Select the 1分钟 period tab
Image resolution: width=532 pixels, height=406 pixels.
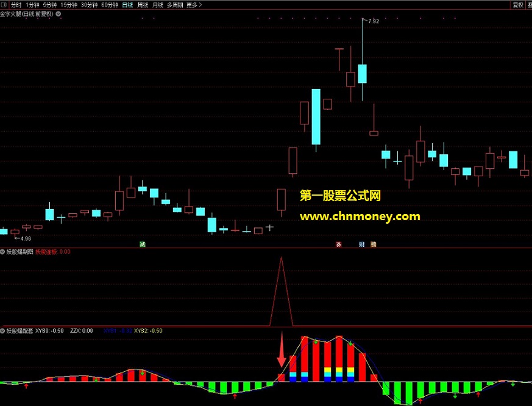click(32, 5)
